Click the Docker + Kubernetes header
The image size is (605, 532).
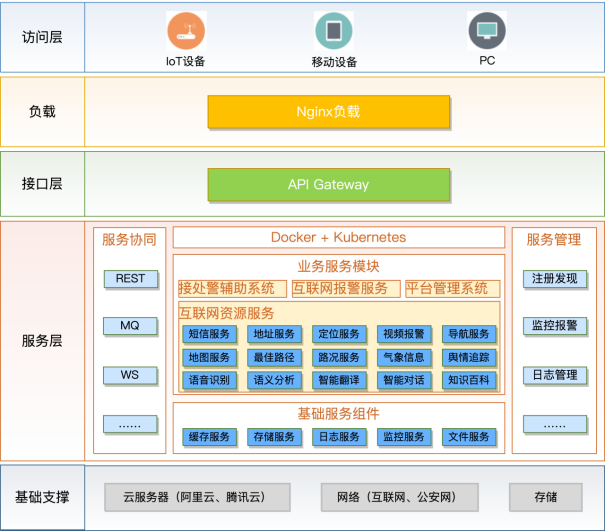pyautogui.click(x=339, y=238)
